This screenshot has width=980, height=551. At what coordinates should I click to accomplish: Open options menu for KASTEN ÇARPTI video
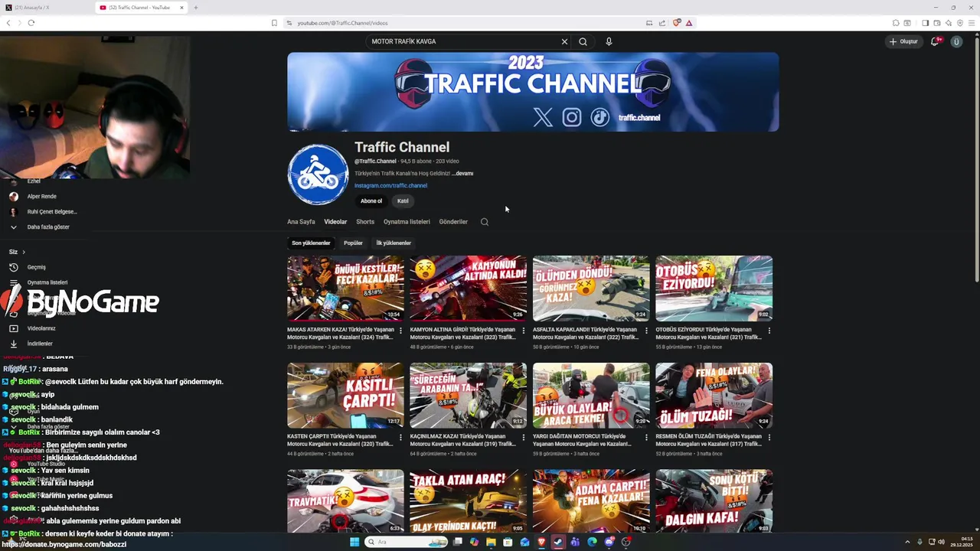(x=400, y=438)
